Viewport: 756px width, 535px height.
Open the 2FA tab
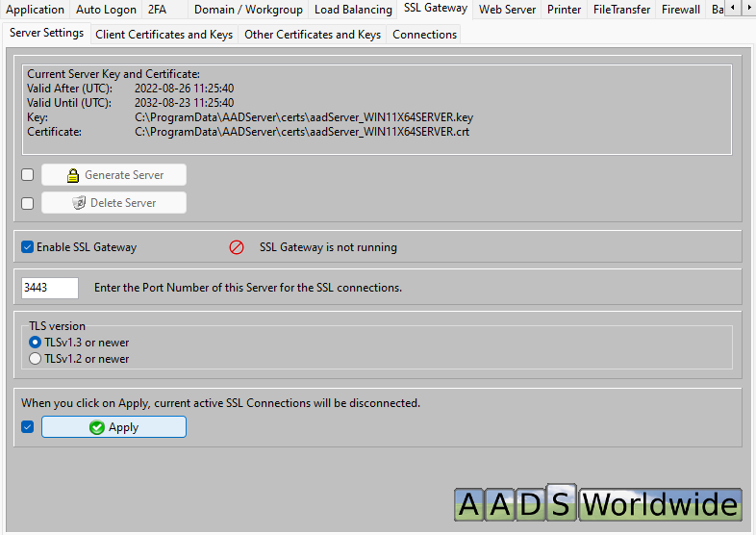coord(156,10)
